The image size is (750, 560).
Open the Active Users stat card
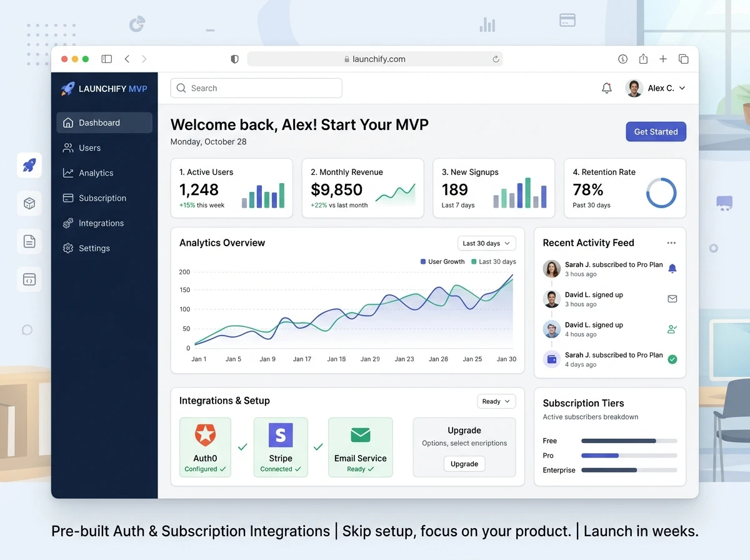tap(232, 188)
